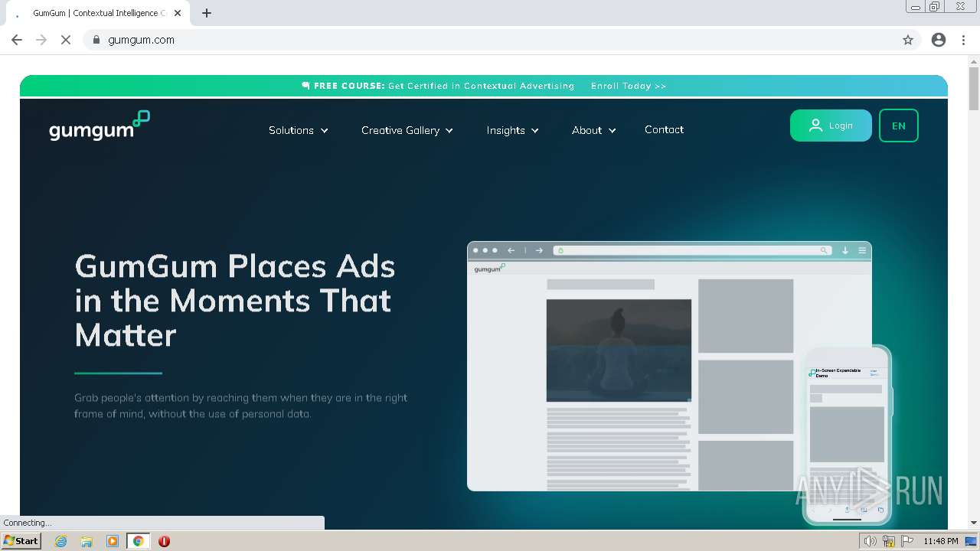980x551 pixels.
Task: Click the browser forward arrow
Action: [41, 40]
